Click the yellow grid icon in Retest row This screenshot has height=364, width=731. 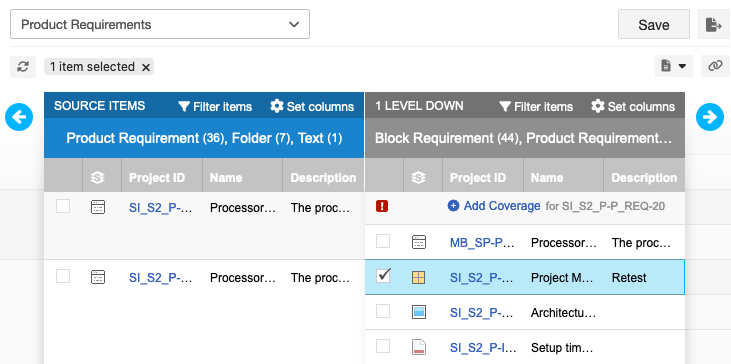coord(419,278)
